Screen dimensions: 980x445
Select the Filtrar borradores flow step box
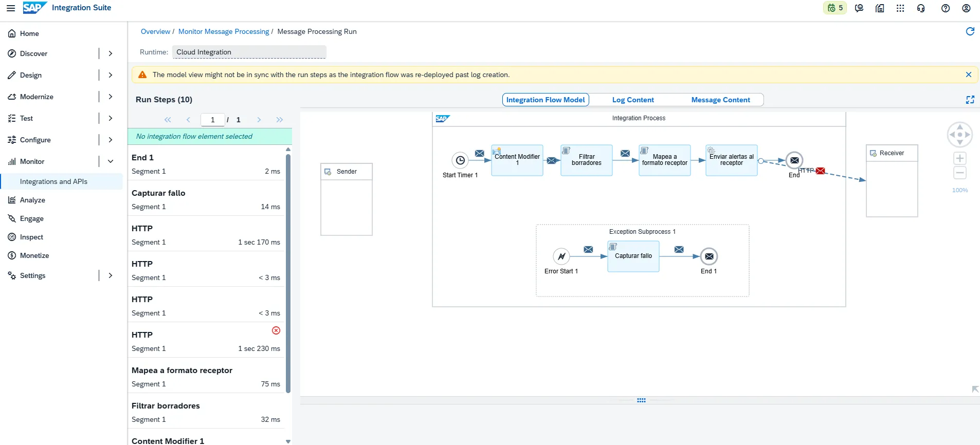pyautogui.click(x=587, y=160)
